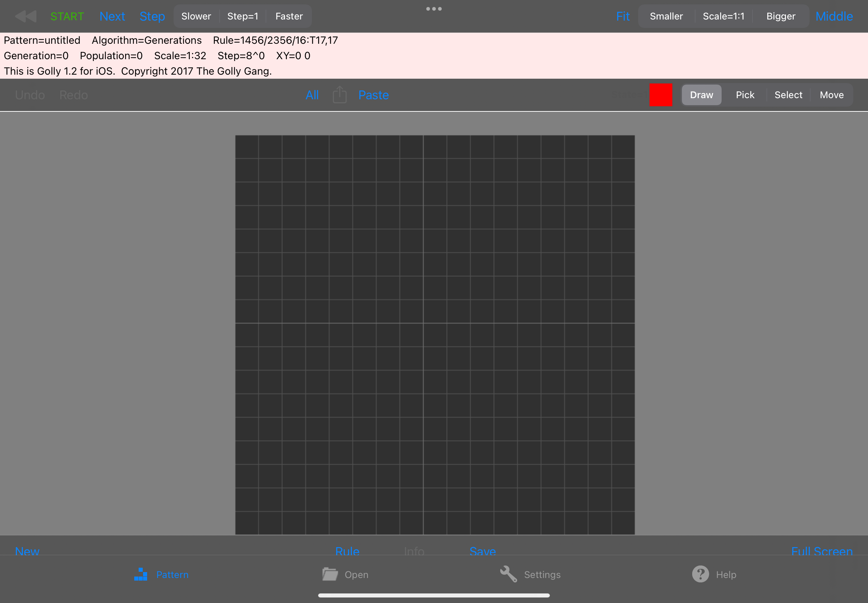
Task: Open the Rule dialog
Action: (347, 550)
